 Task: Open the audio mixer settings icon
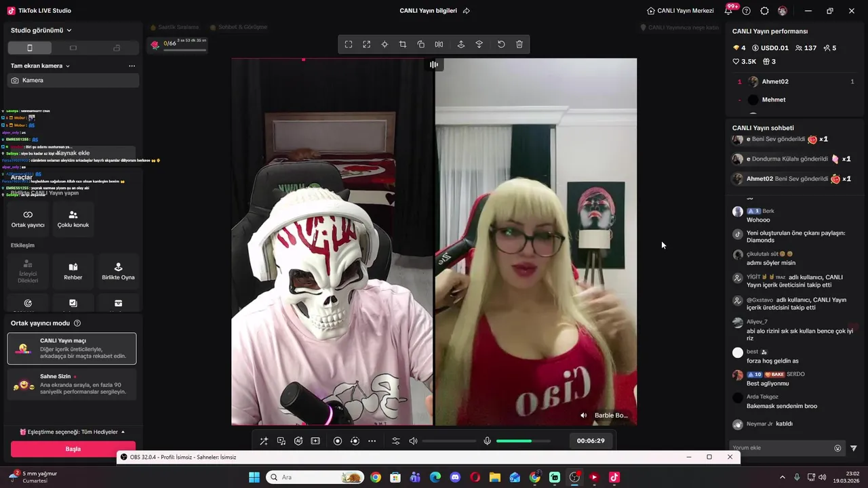pos(396,441)
